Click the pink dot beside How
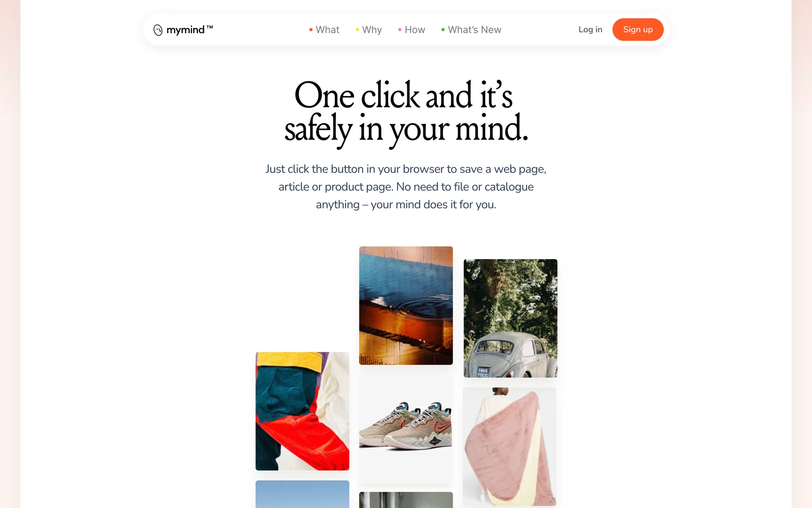This screenshot has width=812, height=508. (400, 30)
